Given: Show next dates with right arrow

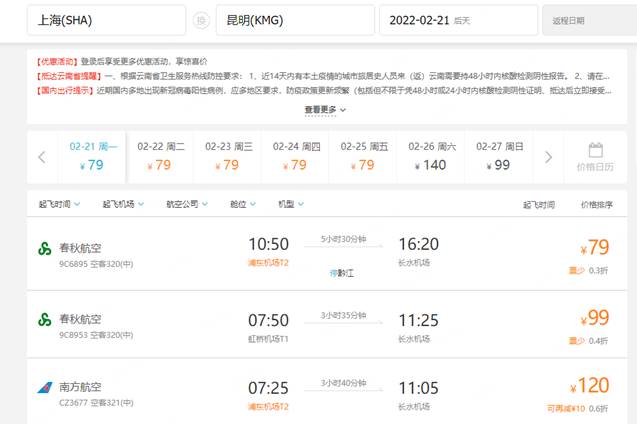Looking at the screenshot, I should tap(548, 157).
